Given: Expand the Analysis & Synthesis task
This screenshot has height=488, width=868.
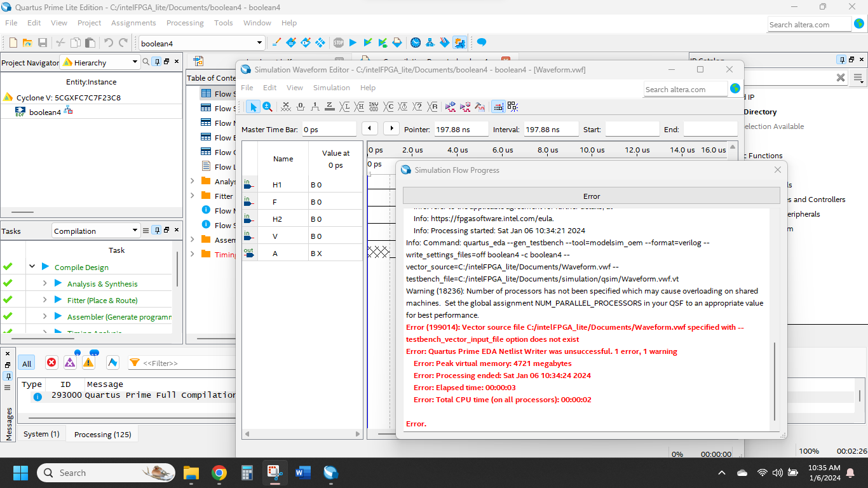Looking at the screenshot, I should coord(44,283).
